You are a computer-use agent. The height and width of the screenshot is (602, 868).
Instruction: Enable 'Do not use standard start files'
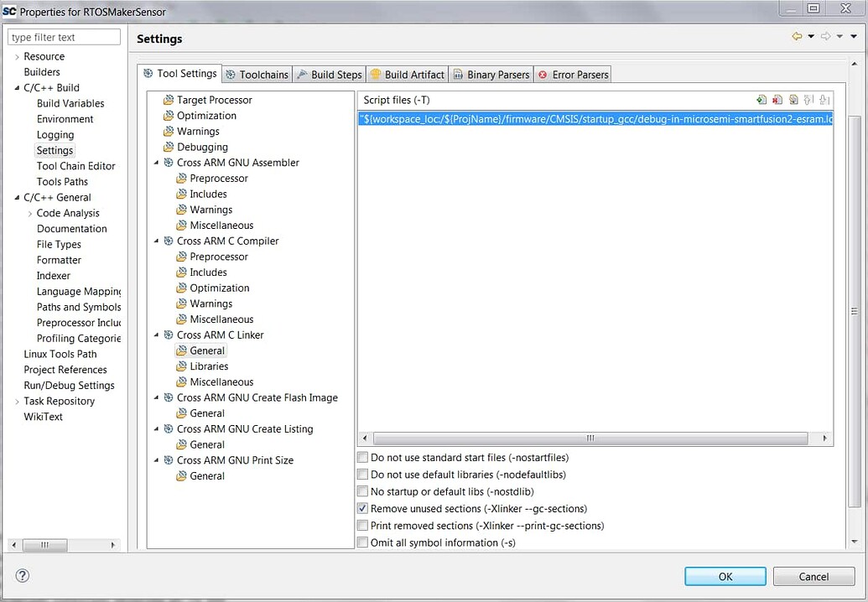click(x=362, y=457)
